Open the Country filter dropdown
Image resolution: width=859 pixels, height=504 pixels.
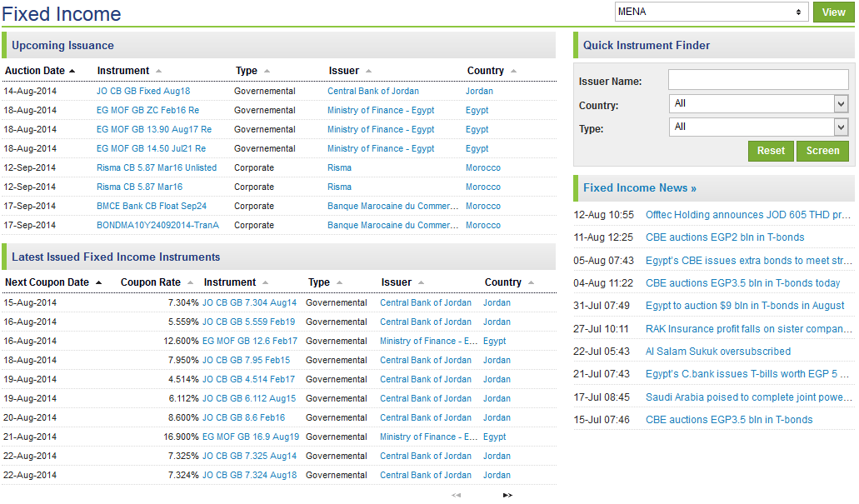pos(759,103)
